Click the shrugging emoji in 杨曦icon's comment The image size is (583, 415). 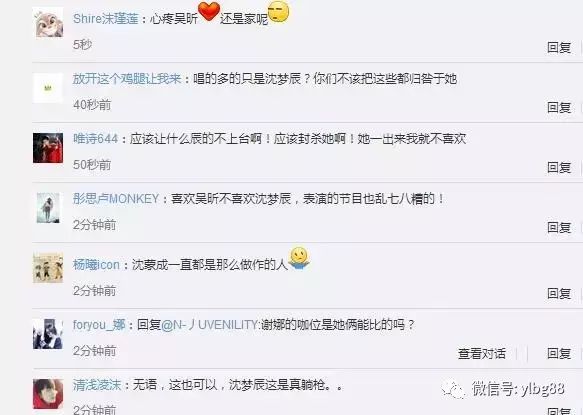(299, 258)
